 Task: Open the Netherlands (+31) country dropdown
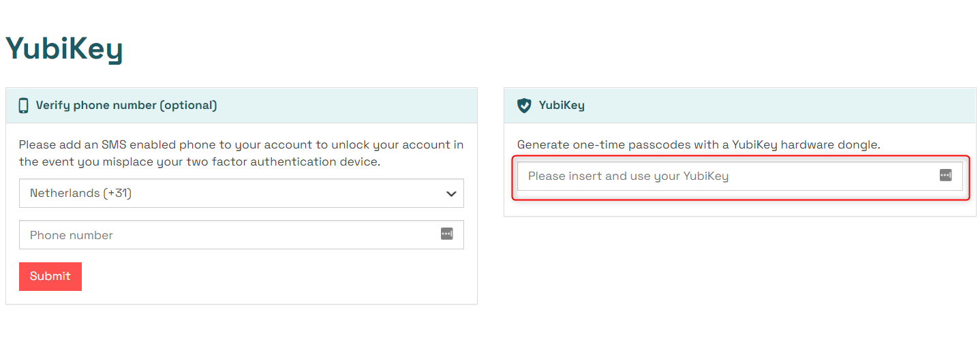[241, 193]
